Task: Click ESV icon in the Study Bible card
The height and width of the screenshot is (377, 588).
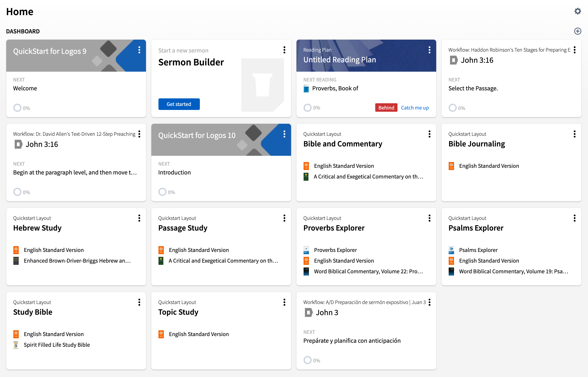Action: [16, 334]
